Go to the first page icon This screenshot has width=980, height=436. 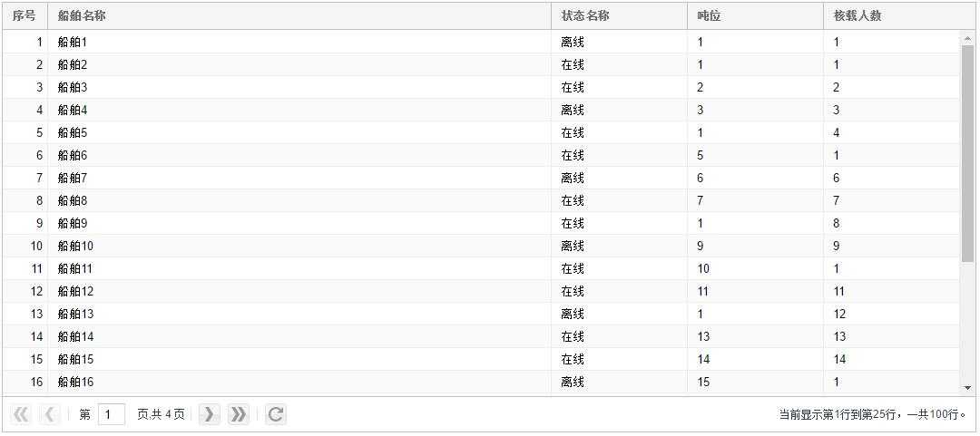(21, 414)
